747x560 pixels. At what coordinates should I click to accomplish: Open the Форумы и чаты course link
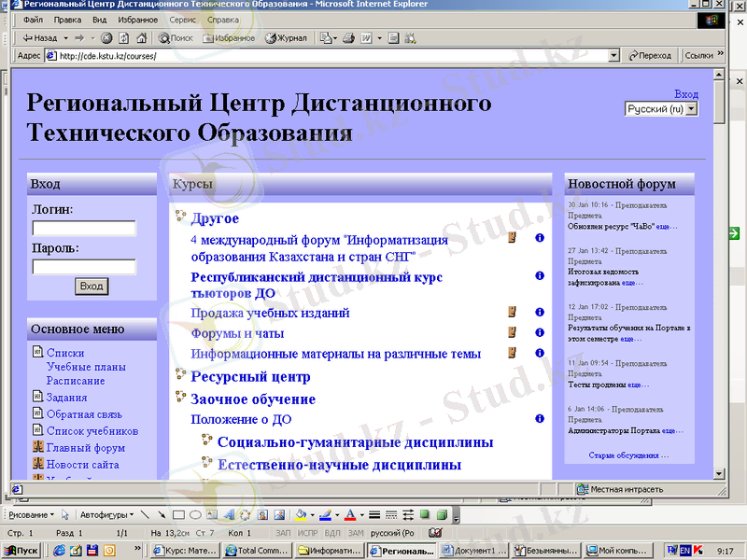pyautogui.click(x=237, y=333)
